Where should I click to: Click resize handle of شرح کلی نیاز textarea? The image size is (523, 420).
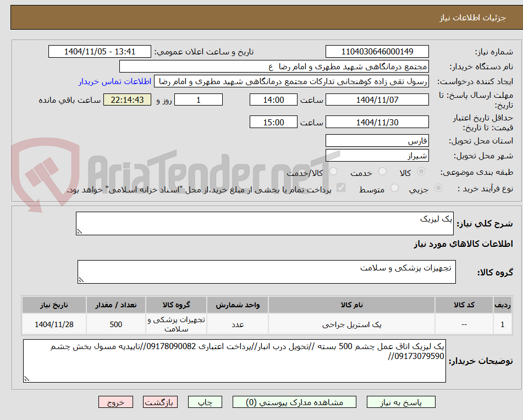79,231
